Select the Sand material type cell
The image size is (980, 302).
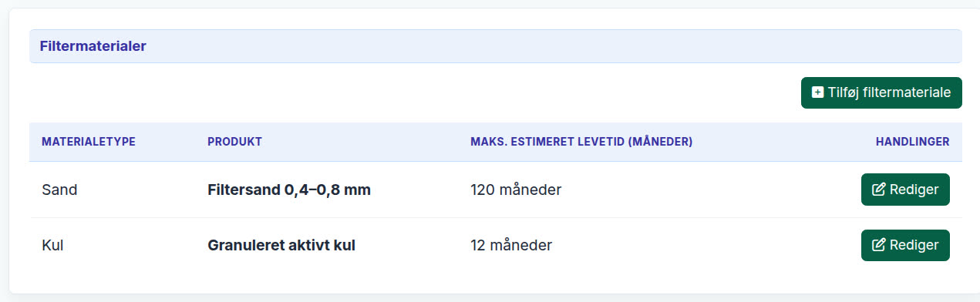pos(59,190)
